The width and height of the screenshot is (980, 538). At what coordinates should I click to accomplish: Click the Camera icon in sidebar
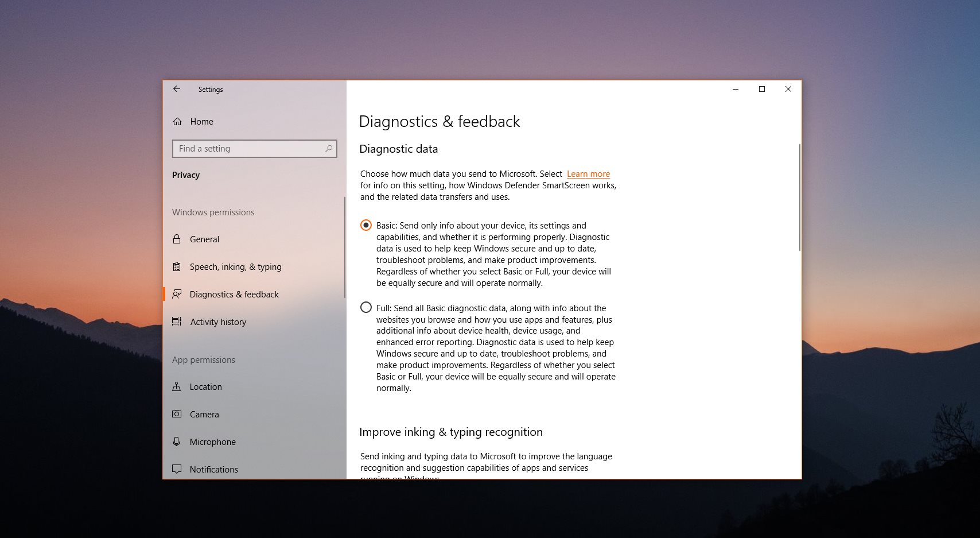click(177, 415)
